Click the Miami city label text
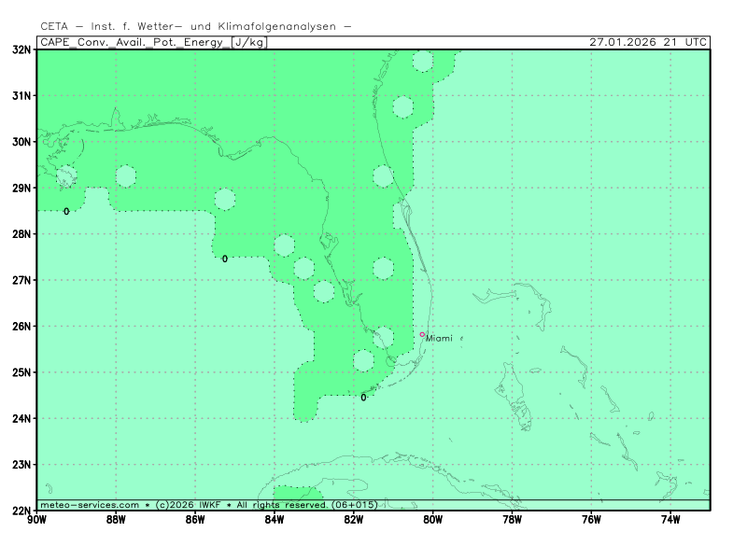747x560 pixels. pyautogui.click(x=439, y=338)
